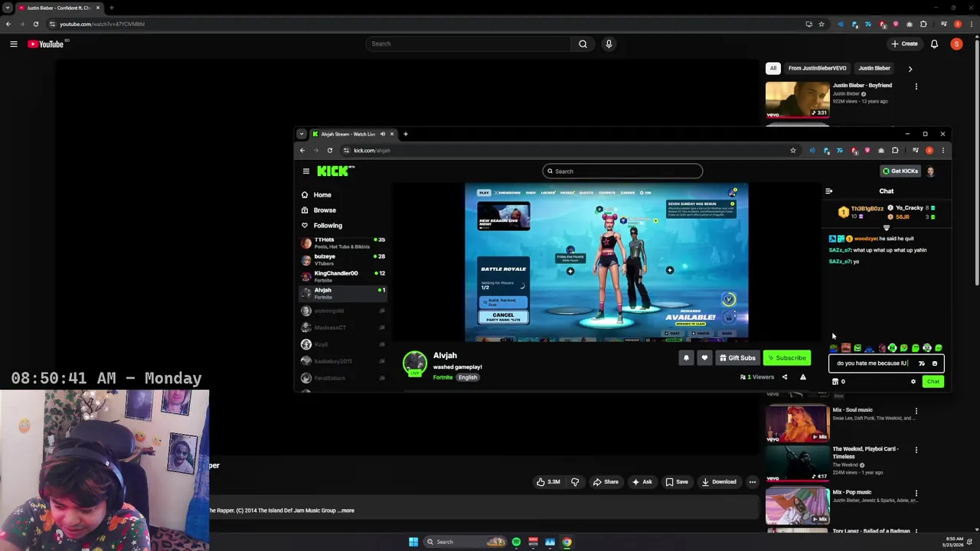Click the green Subscribe button
980x551 pixels.
pyautogui.click(x=787, y=357)
